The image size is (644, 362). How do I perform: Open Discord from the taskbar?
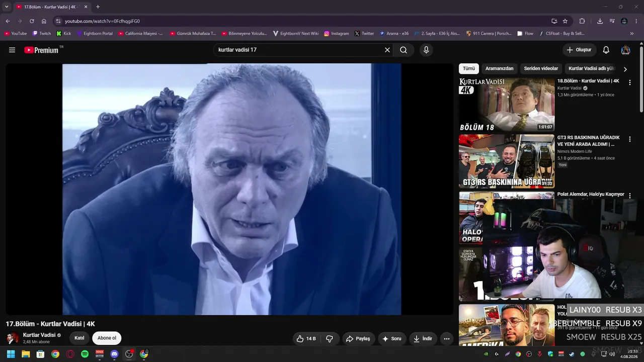pos(114,354)
